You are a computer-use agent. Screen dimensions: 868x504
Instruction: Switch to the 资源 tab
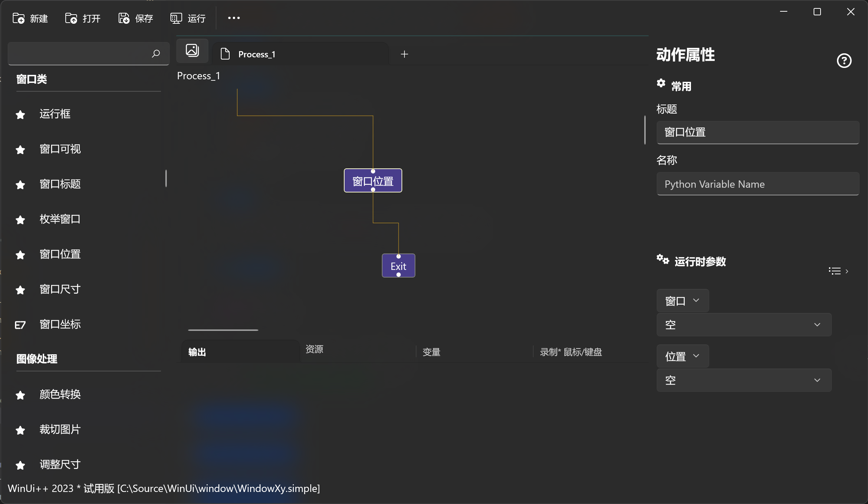[x=314, y=349]
